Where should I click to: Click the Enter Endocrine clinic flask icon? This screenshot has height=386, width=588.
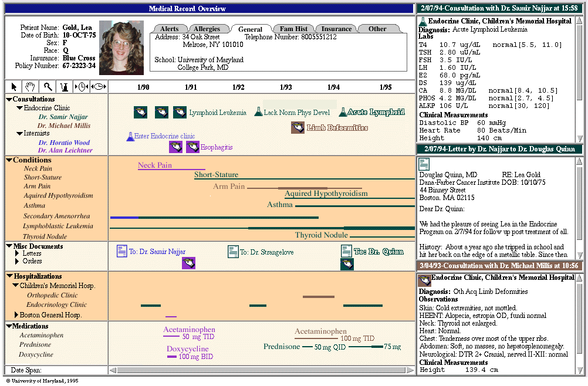coord(130,136)
